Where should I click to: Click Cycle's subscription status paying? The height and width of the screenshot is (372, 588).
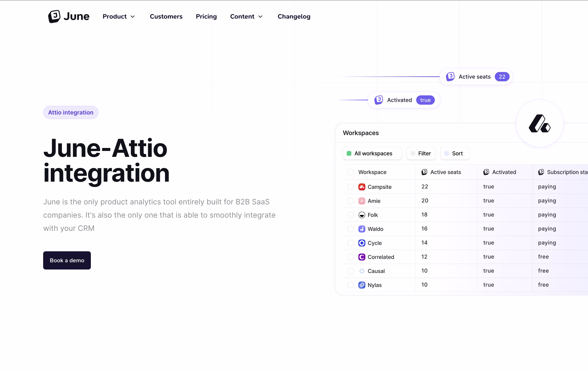[547, 243]
